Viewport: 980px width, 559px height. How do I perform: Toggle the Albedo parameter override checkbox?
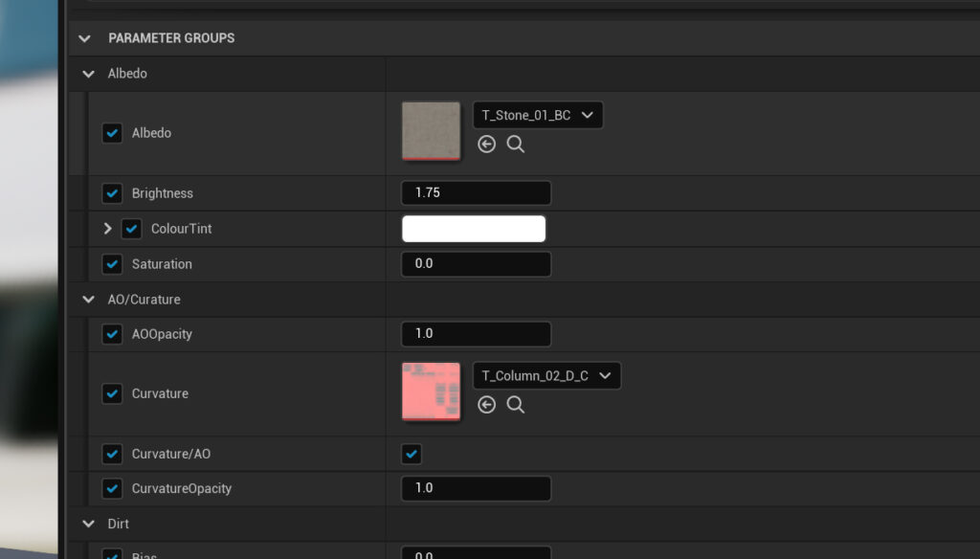tap(113, 132)
